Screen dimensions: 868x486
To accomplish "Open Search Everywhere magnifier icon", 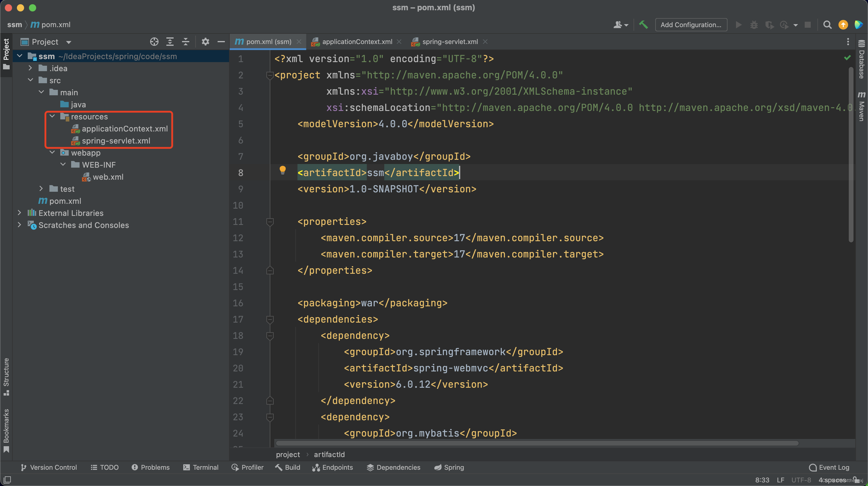I will coord(827,25).
